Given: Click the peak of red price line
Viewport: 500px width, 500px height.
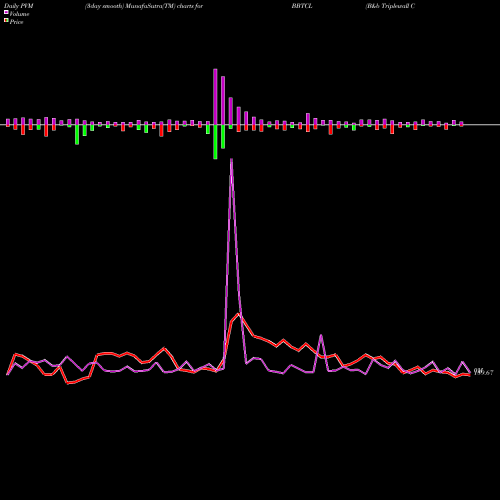Looking at the screenshot, I should pyautogui.click(x=239, y=314).
